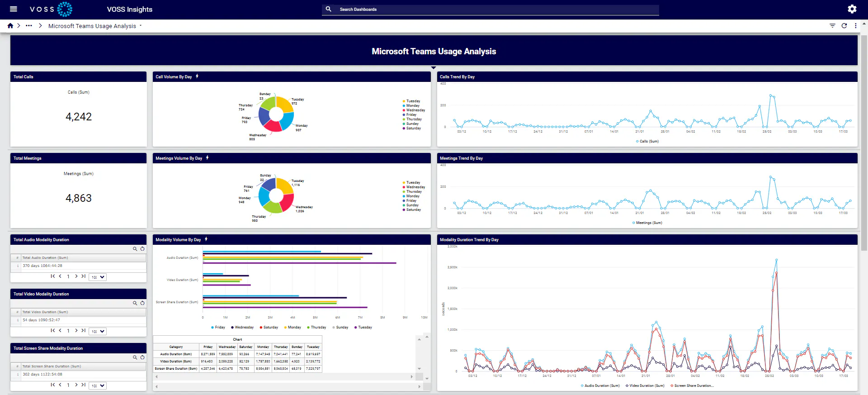Toggle Saturday in Call Volume legend
868x395 pixels.
pos(412,128)
